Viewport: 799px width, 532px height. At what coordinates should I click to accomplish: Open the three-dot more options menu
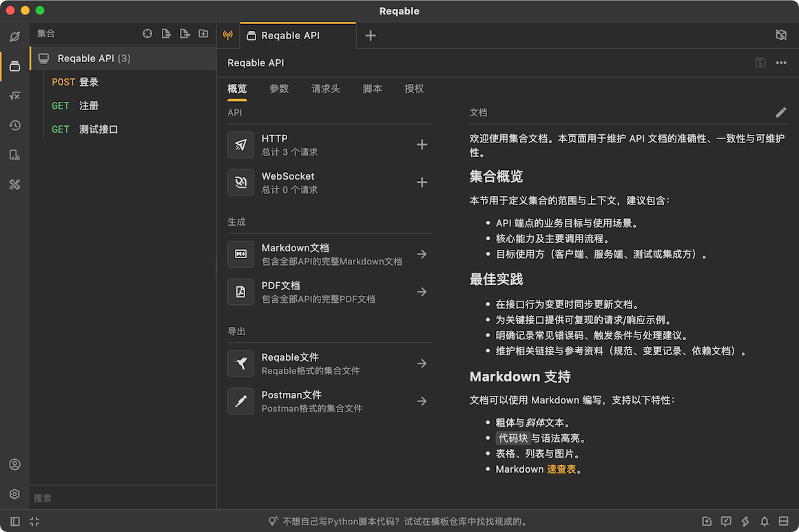tap(781, 63)
